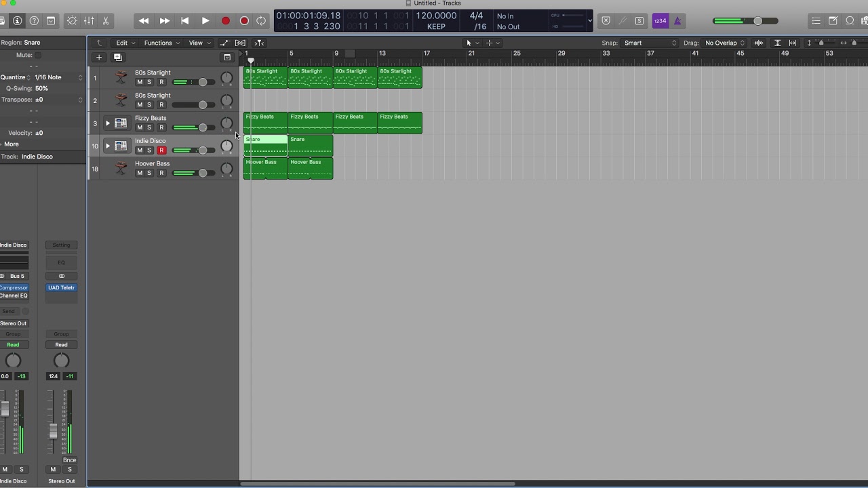
Task: Open the pointer Left-click tool menu
Action: pos(471,43)
